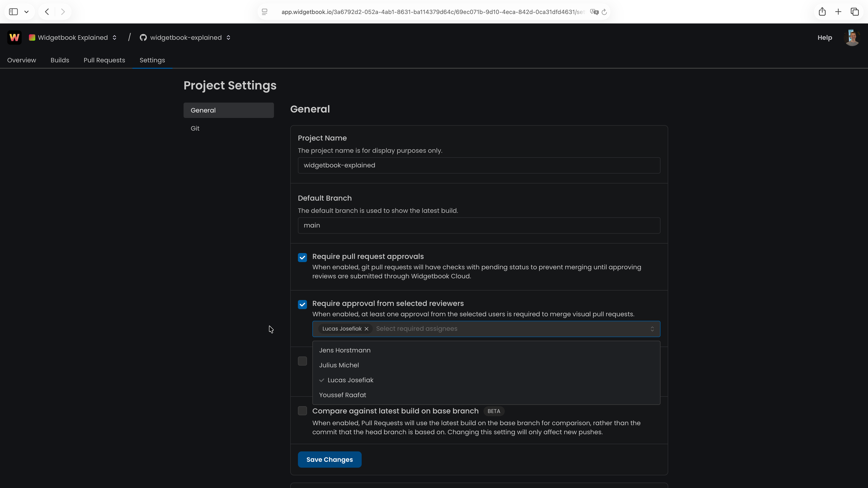Click the Widgetbook W logo icon
Screen dimensions: 868x488
(14, 37)
